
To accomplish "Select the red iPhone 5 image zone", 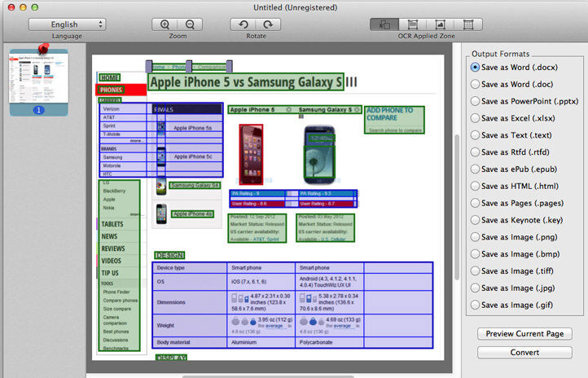I will coord(251,152).
